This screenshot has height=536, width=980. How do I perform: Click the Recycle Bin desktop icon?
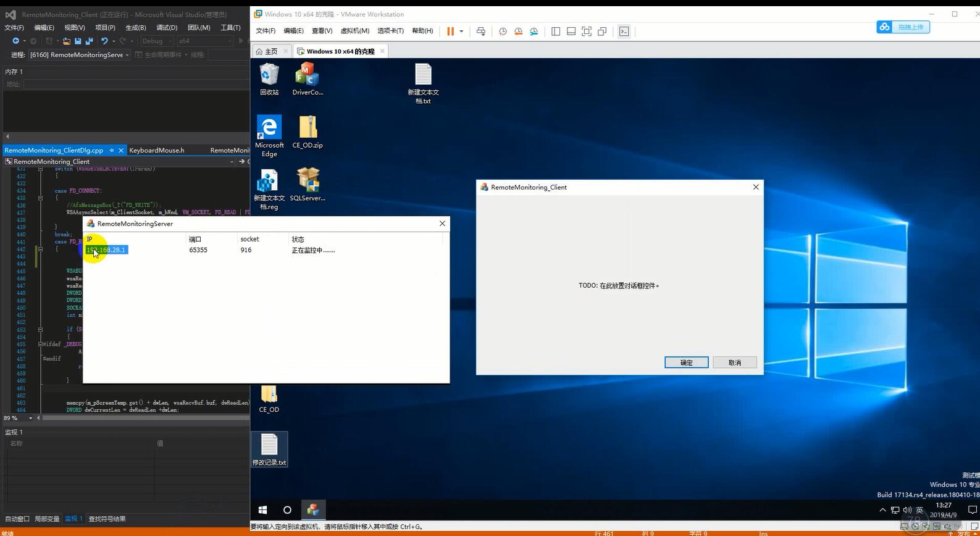(x=269, y=79)
